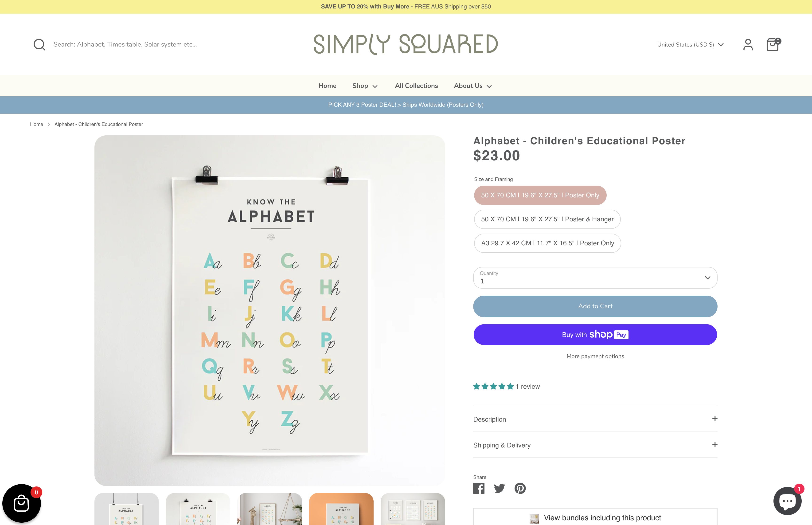Click the search magnifier icon
Image resolution: width=812 pixels, height=525 pixels.
point(39,44)
